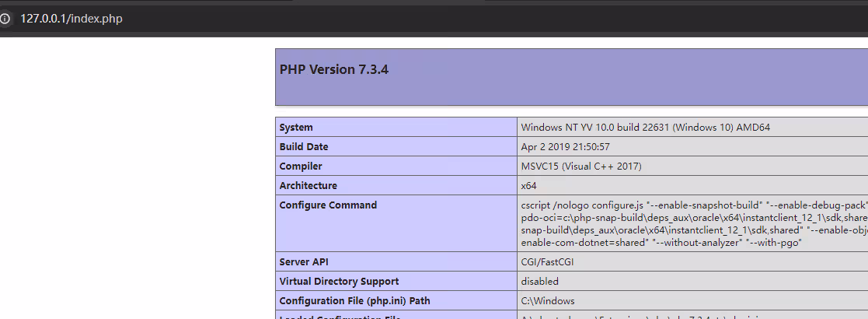
Task: Click the disabled value for Virtual Directory
Action: click(x=539, y=282)
